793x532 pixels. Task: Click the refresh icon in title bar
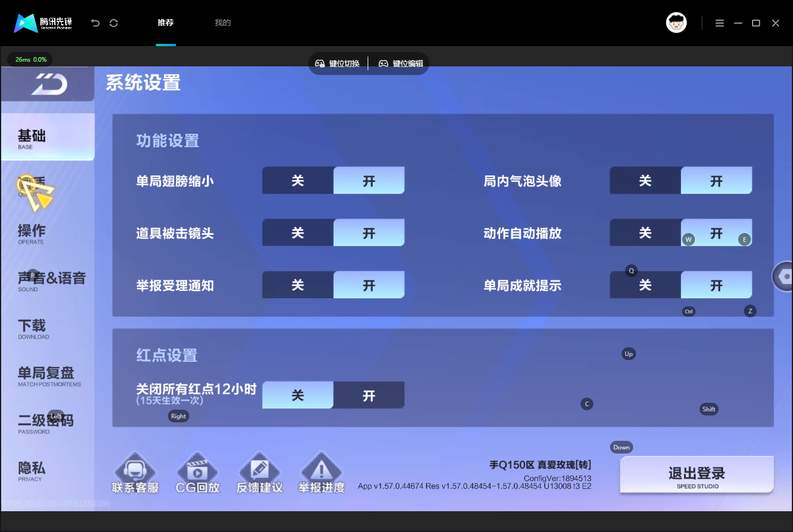[114, 23]
